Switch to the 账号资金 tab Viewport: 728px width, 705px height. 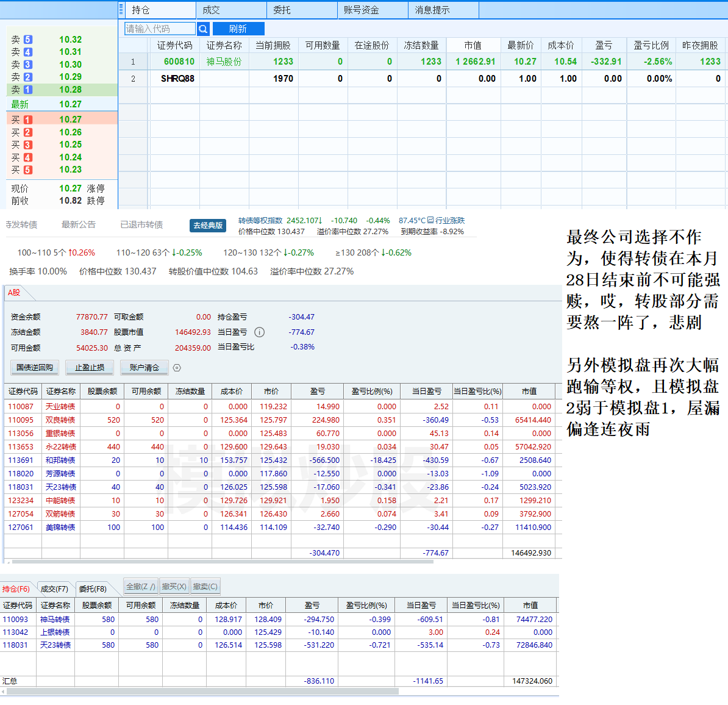pos(361,10)
